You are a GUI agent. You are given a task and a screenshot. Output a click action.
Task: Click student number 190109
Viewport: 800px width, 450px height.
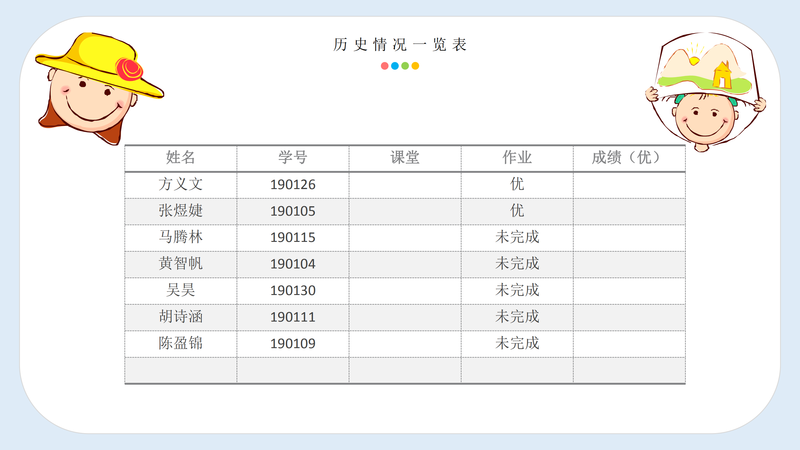(x=293, y=344)
